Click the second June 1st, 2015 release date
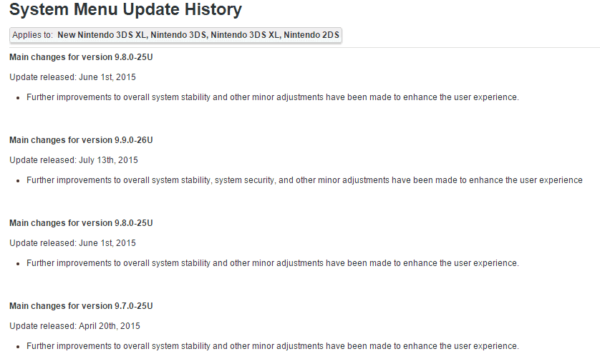The image size is (600, 364). point(107,243)
